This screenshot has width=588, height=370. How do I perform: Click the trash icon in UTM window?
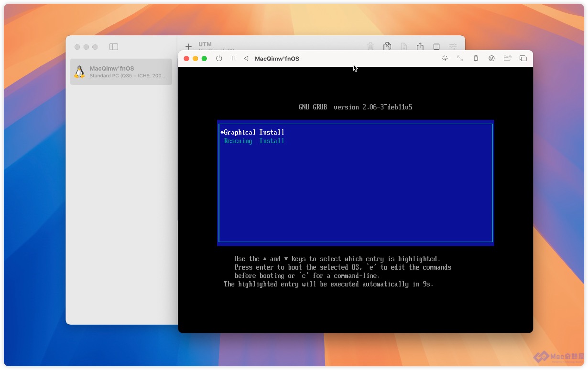point(370,46)
